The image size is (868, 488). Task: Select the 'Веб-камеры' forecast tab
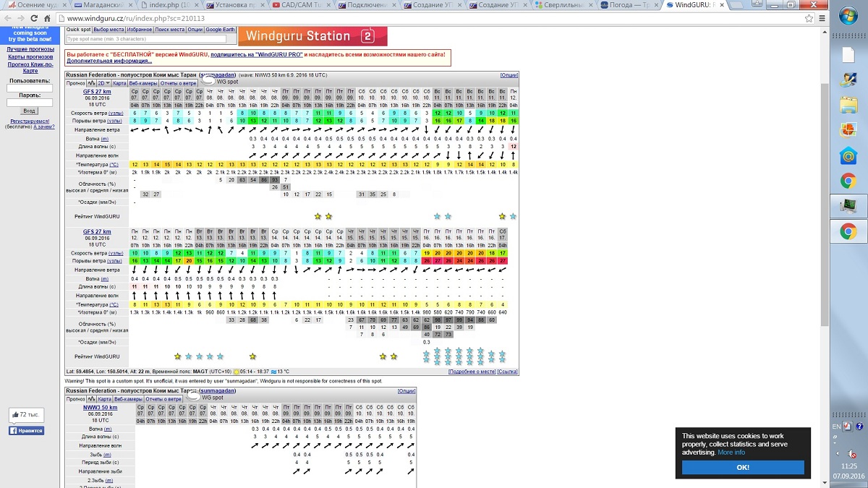(x=144, y=83)
